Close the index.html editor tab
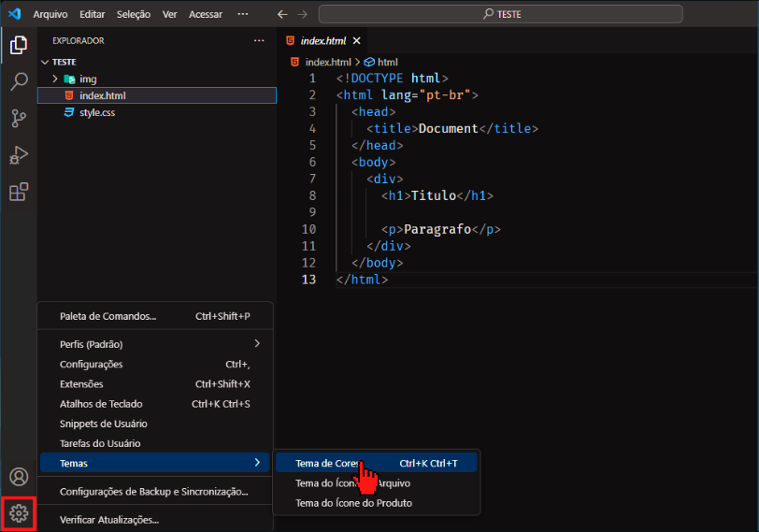This screenshot has height=532, width=759. pos(357,41)
